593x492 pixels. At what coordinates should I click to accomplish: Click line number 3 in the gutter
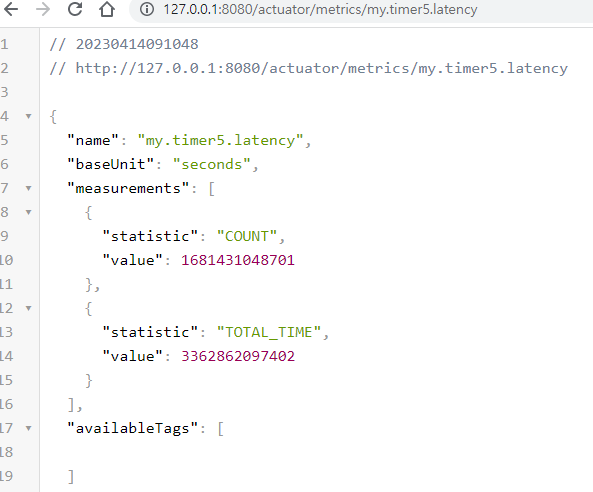(5, 92)
